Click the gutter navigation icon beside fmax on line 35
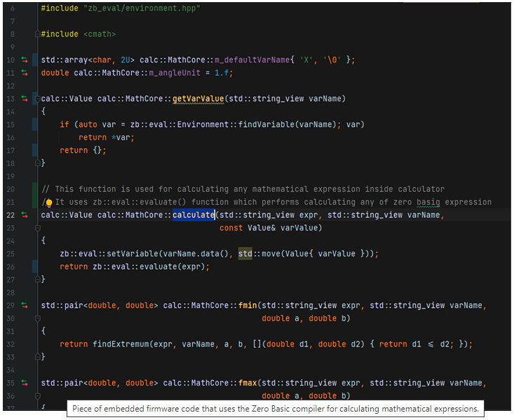The width and height of the screenshot is (514, 420). [x=25, y=383]
